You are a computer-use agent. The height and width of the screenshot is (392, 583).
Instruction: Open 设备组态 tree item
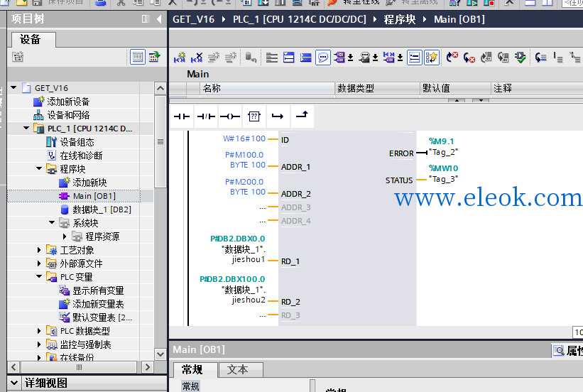[x=77, y=142]
